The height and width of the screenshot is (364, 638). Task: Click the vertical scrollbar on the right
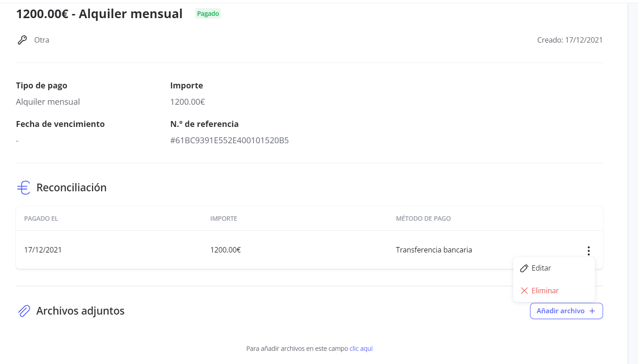[633, 181]
